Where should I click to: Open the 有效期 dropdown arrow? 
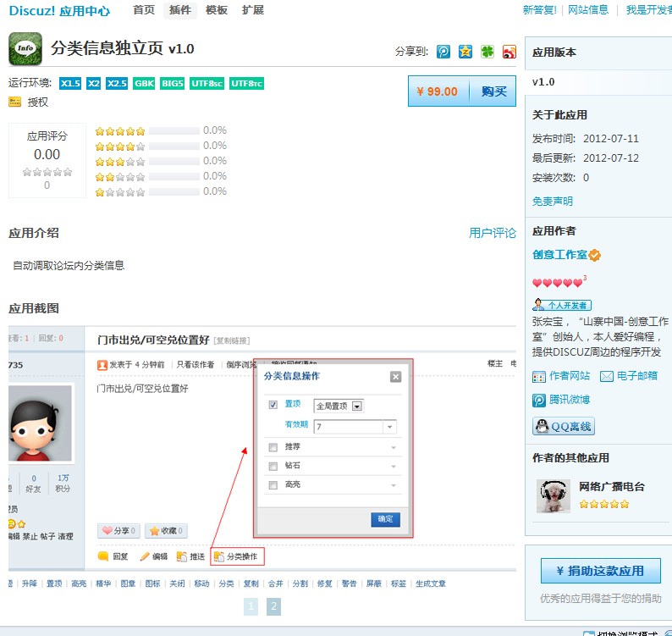pyautogui.click(x=389, y=427)
